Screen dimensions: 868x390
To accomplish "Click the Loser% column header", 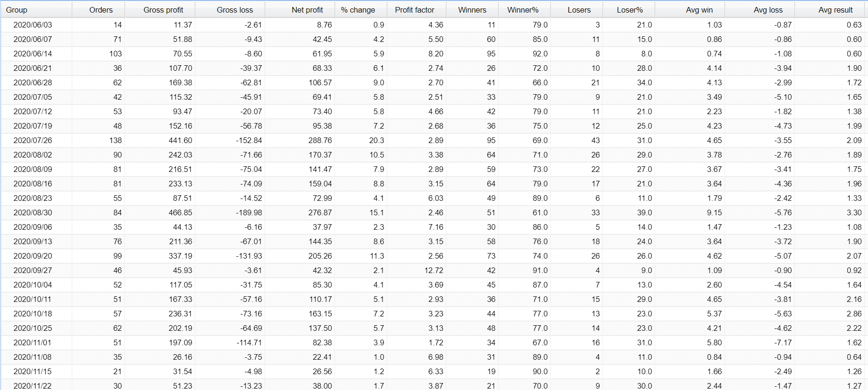I will coord(629,10).
